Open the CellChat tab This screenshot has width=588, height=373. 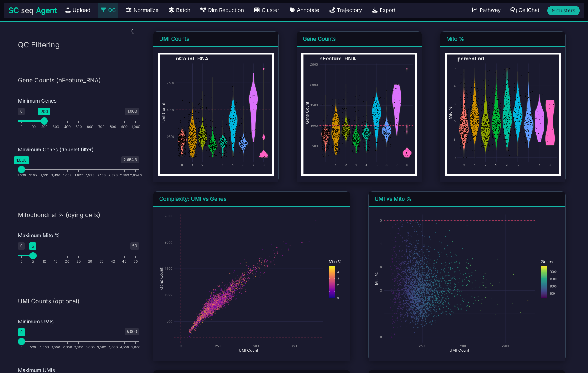(525, 10)
